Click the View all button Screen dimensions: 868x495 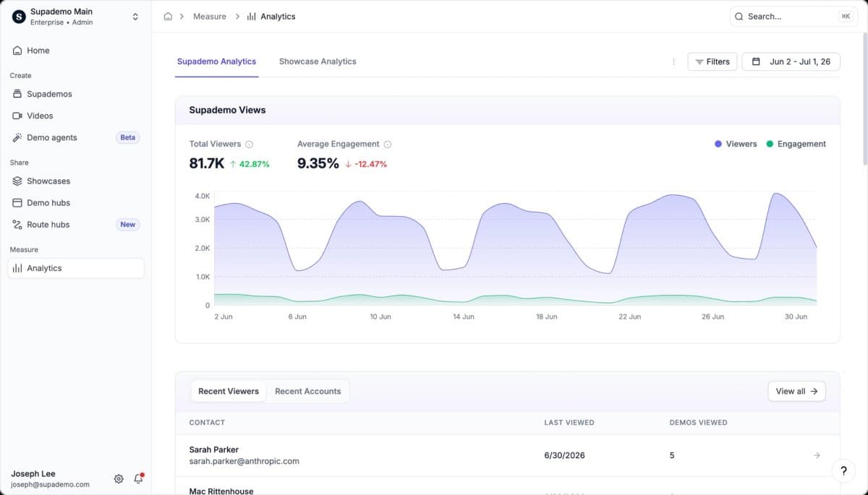coord(796,391)
